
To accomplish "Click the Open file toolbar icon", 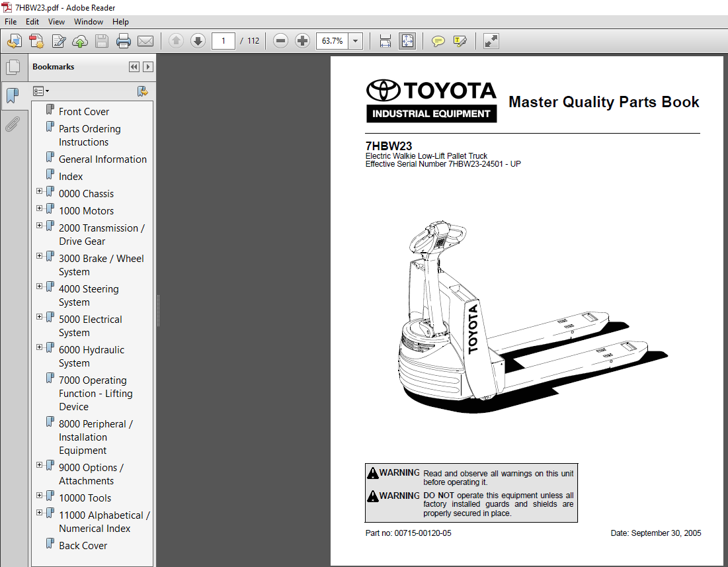I will click(15, 41).
